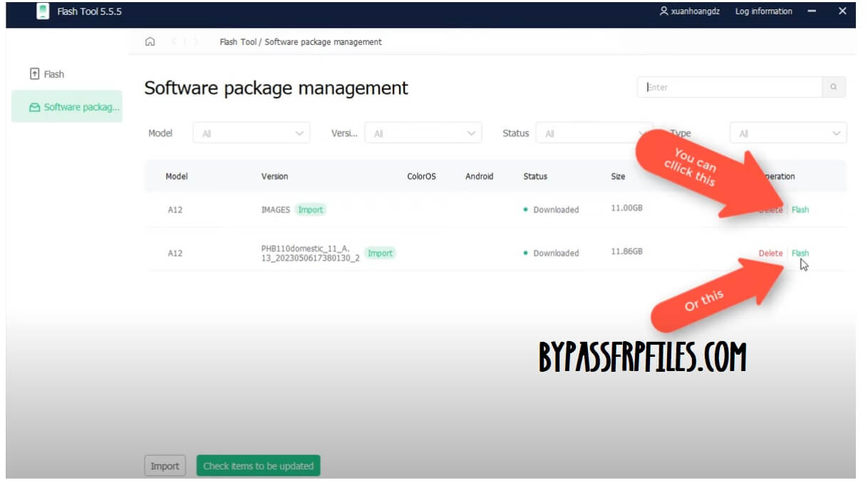
Task: Focus the search Enter input field
Action: pos(729,88)
